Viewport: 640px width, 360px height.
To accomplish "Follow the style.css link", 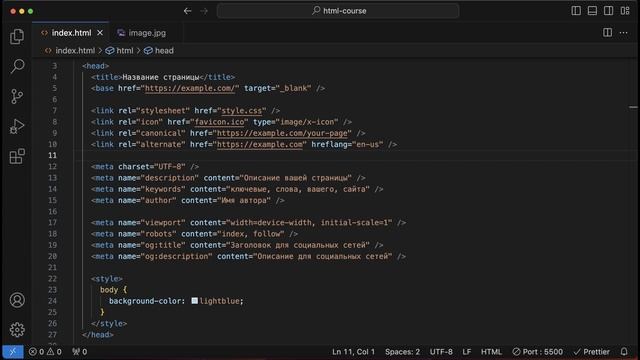I will (x=242, y=111).
